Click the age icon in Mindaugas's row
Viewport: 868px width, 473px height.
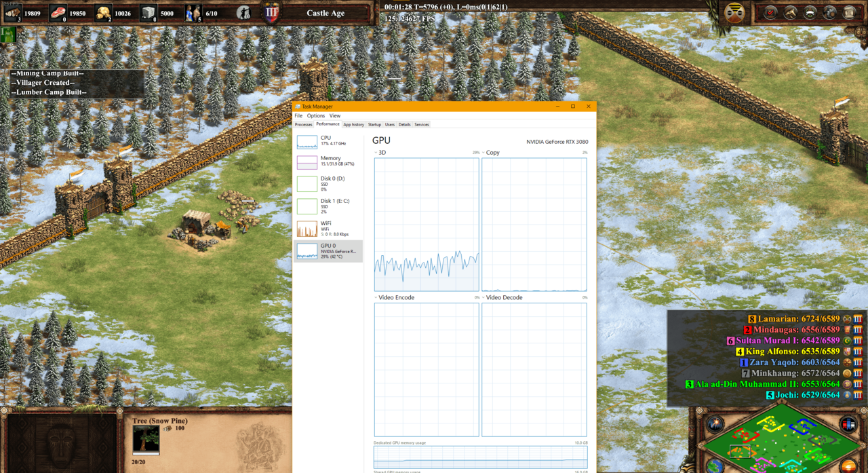click(x=858, y=330)
